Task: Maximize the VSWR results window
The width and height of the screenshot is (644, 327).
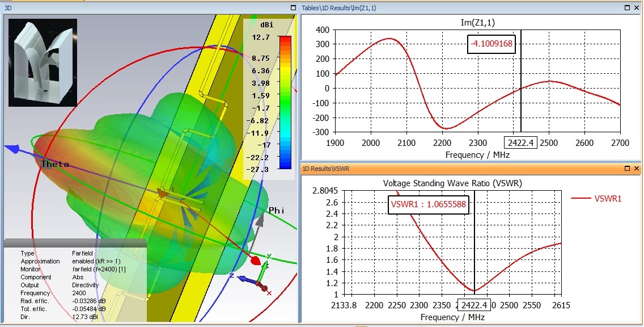Action: (x=627, y=169)
